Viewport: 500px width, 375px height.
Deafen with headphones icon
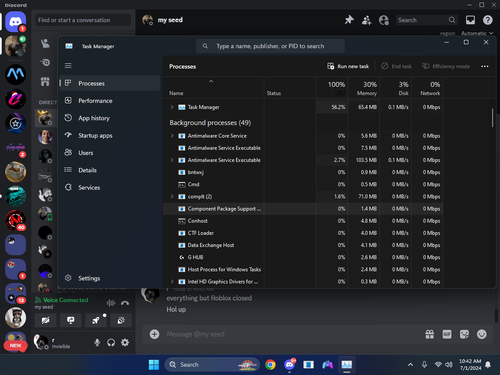111,342
